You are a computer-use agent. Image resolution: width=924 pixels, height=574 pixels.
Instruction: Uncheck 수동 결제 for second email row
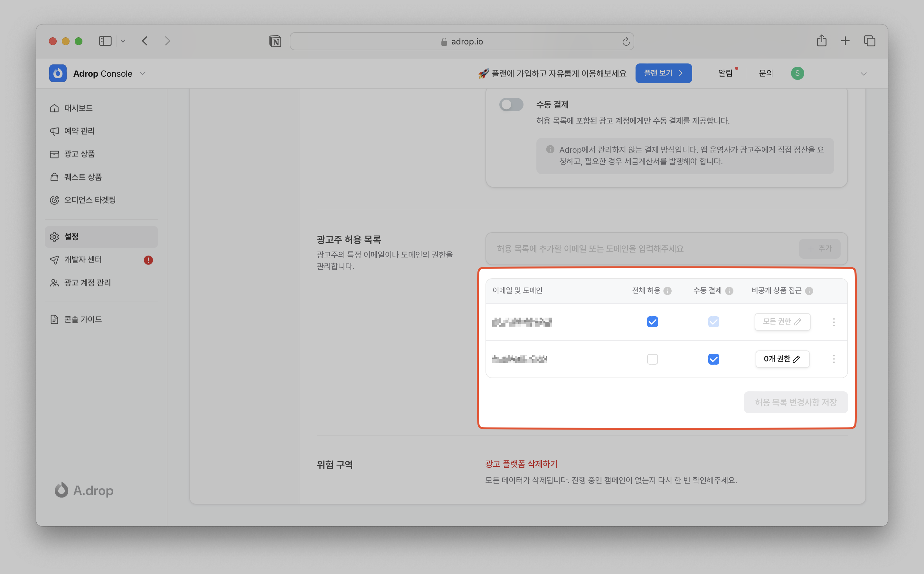pyautogui.click(x=713, y=359)
